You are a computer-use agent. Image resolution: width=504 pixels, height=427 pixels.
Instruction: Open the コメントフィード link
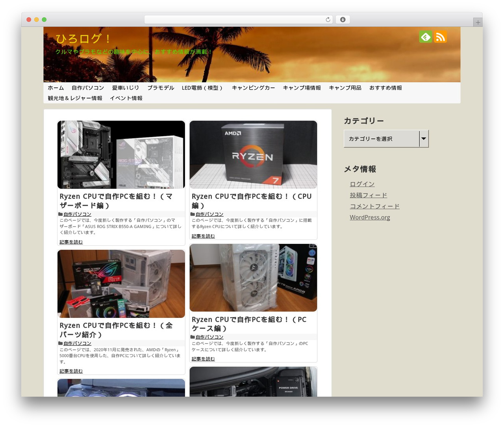tap(375, 206)
